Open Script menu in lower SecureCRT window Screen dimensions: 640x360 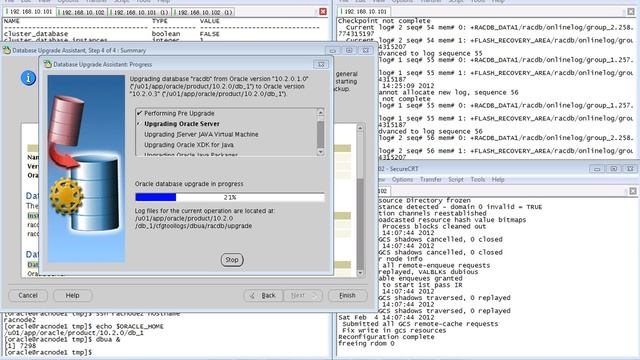pos(456,180)
